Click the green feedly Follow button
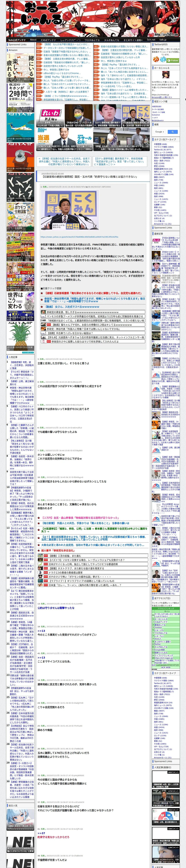The height and width of the screenshot is (868, 186). [173, 60]
